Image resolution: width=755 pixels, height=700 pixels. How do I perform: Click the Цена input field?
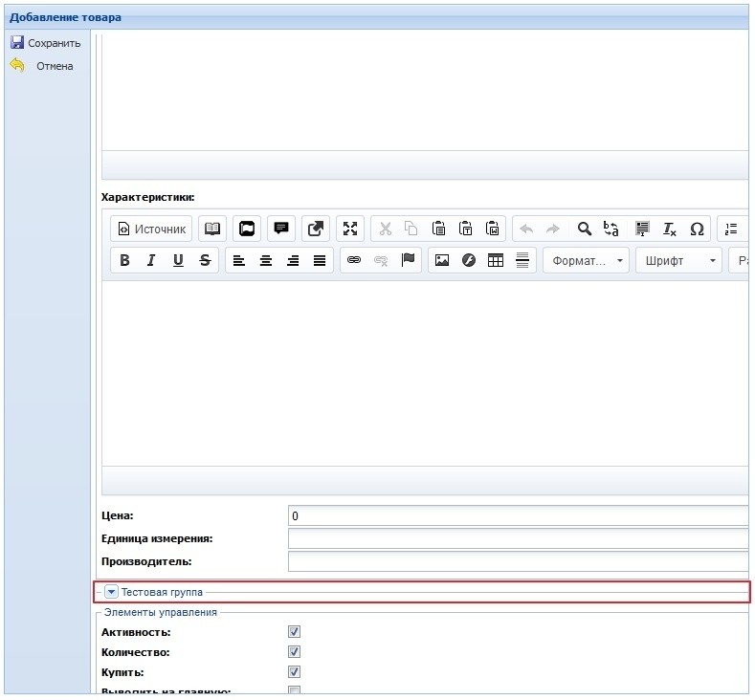[x=517, y=516]
